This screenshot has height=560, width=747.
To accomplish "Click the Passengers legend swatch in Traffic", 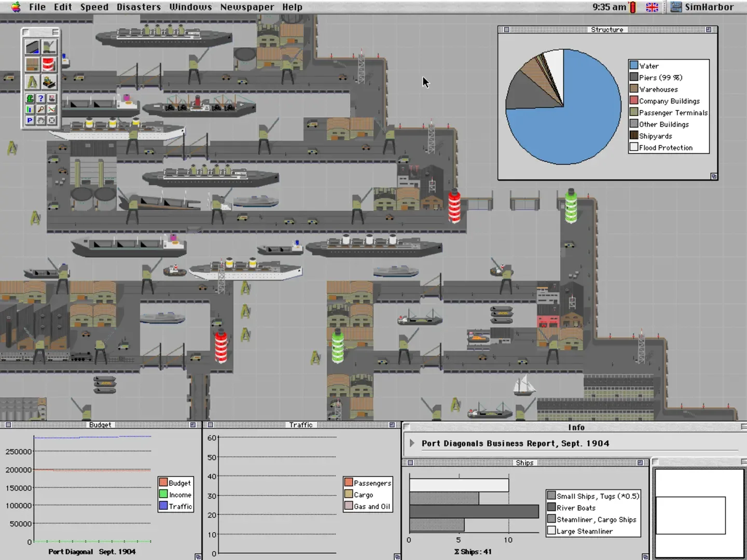I will (349, 483).
